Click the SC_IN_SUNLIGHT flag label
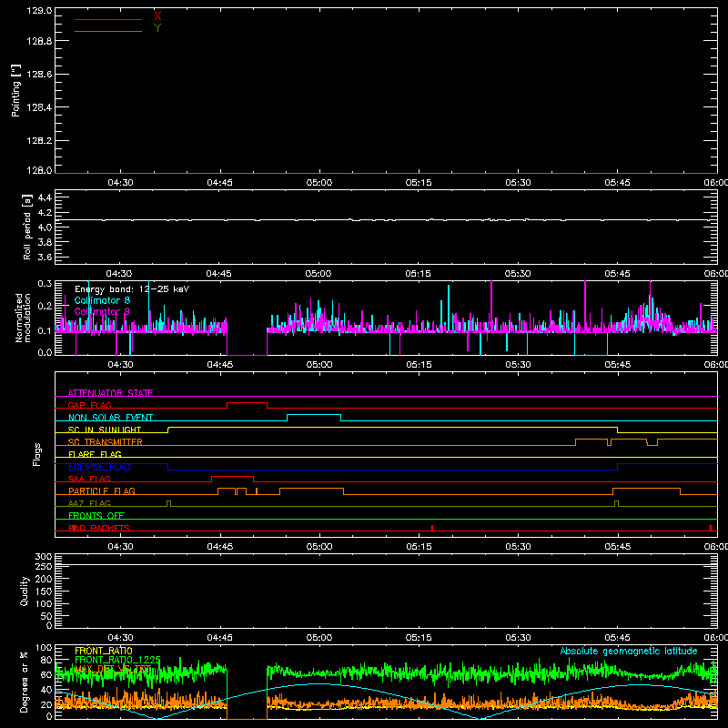This screenshot has height=728, width=728. click(x=105, y=430)
